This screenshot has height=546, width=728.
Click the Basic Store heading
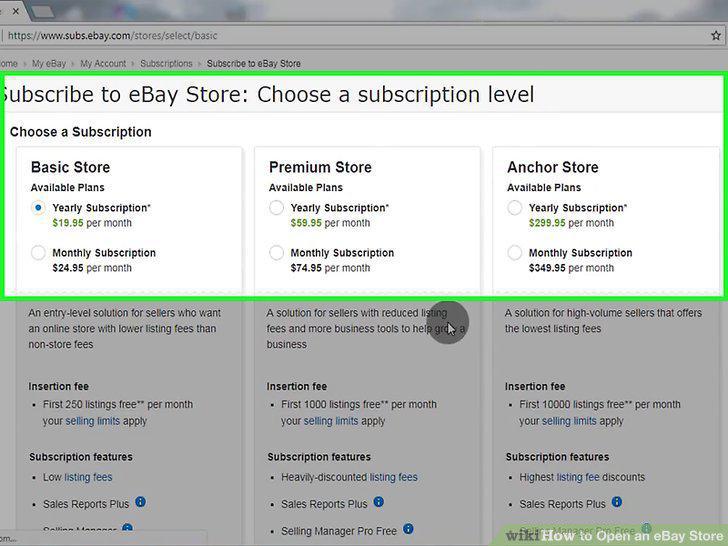pos(71,167)
